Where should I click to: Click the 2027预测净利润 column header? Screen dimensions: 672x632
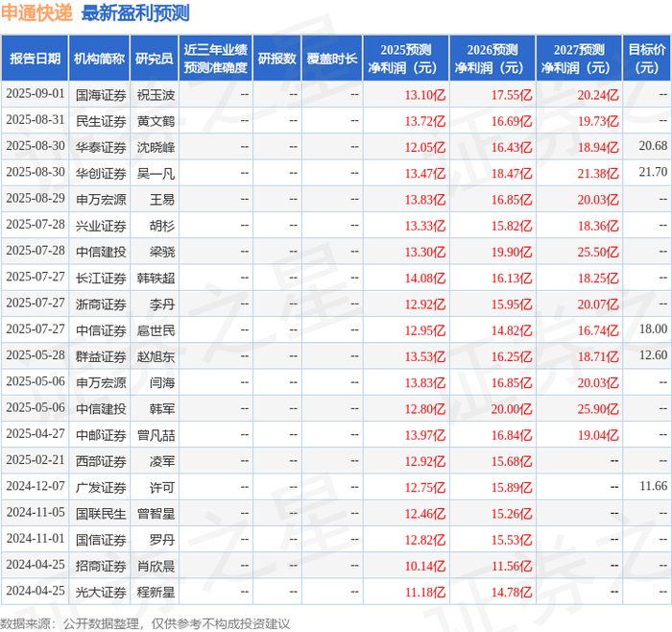tap(579, 59)
